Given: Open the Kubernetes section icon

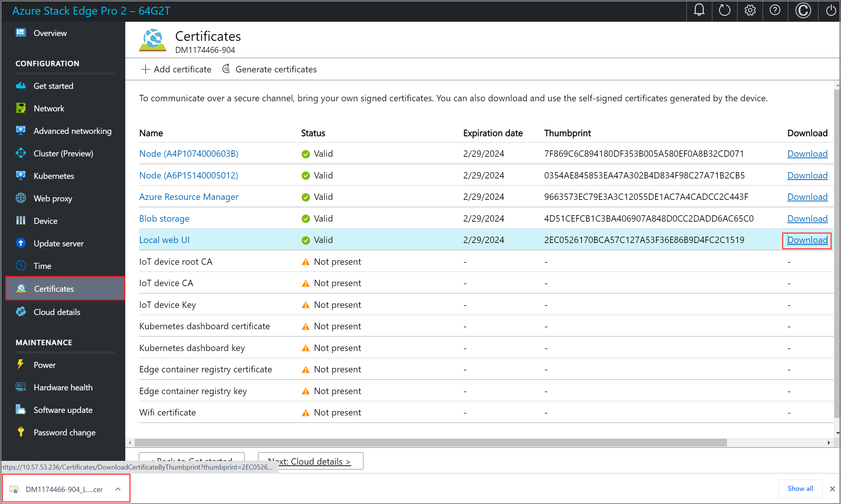Looking at the screenshot, I should pyautogui.click(x=21, y=175).
